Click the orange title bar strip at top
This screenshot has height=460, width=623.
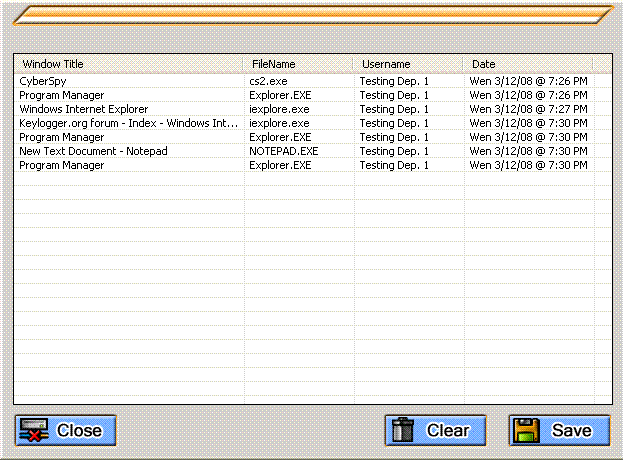click(311, 14)
